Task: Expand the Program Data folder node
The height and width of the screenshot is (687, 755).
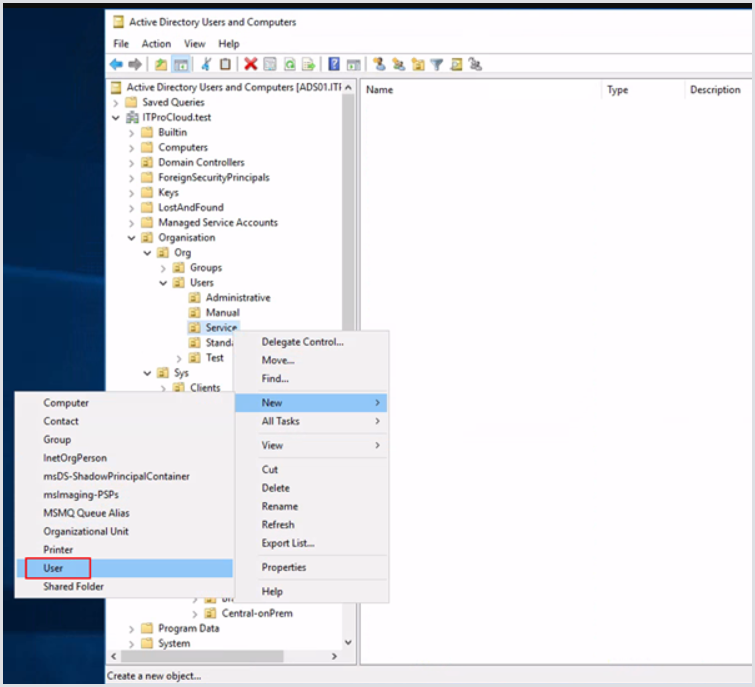Action: 132,629
